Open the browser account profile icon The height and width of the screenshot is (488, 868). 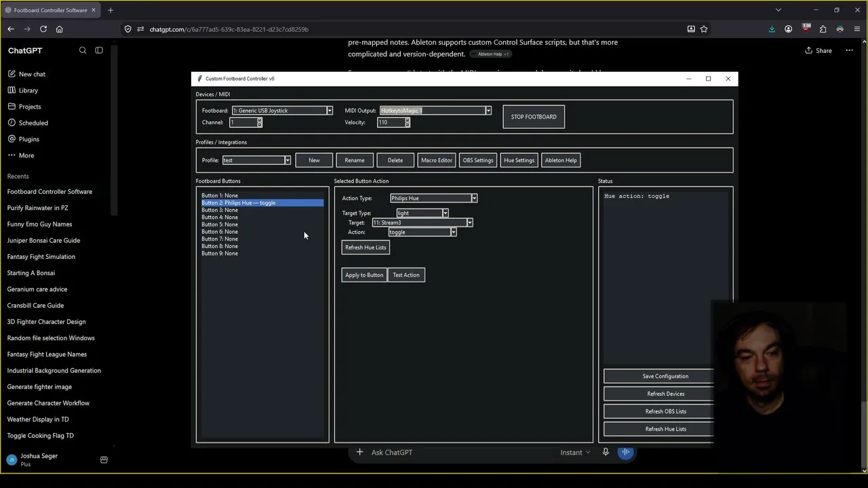(x=788, y=29)
